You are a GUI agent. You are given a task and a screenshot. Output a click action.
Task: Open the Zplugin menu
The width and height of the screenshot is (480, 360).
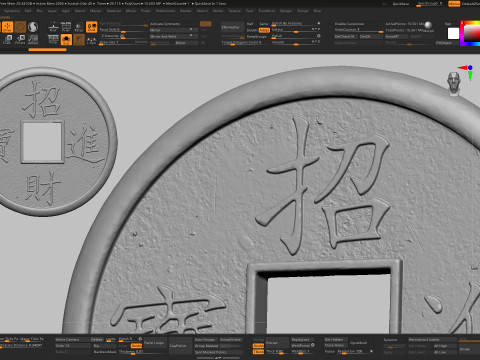[286, 11]
